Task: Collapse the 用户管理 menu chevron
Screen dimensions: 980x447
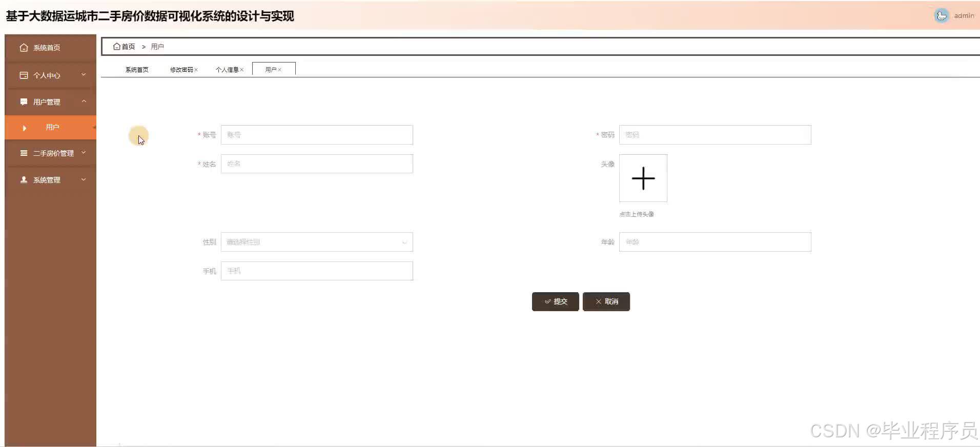Action: click(x=84, y=101)
